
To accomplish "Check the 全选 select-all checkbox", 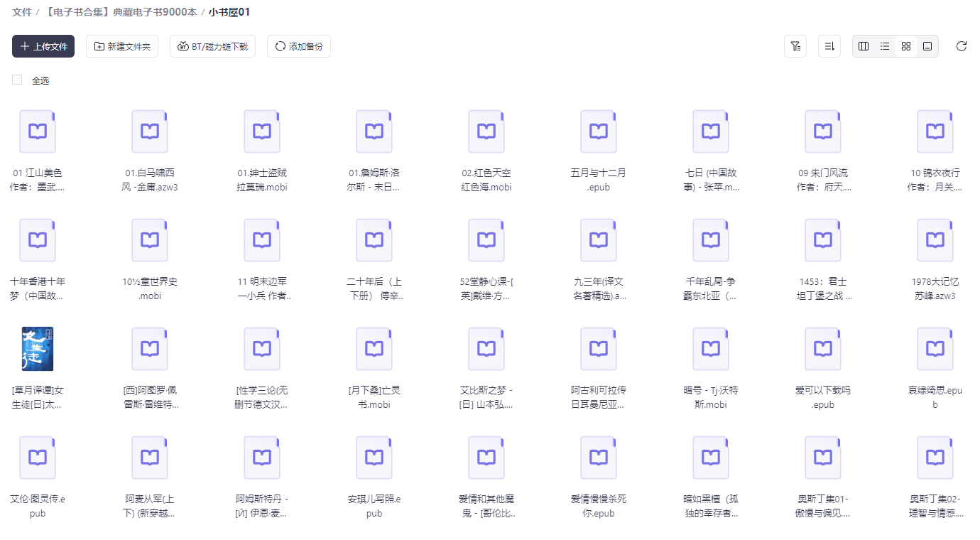I will 17,80.
